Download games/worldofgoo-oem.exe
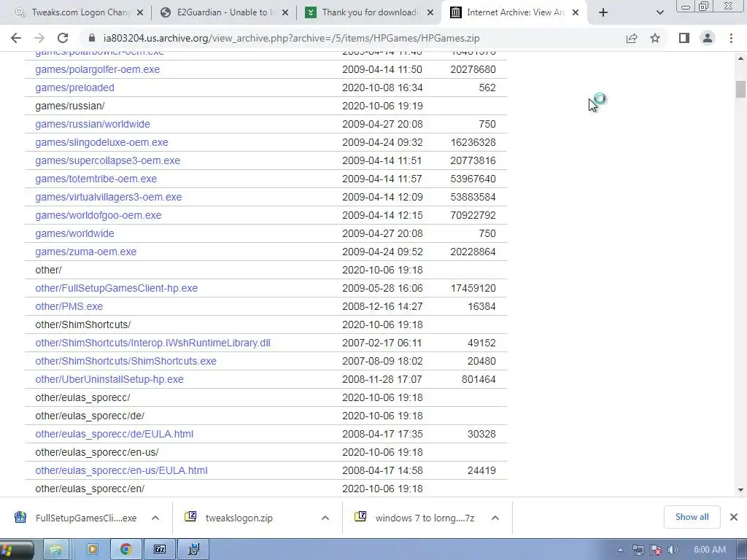The height and width of the screenshot is (560, 747). pos(98,215)
